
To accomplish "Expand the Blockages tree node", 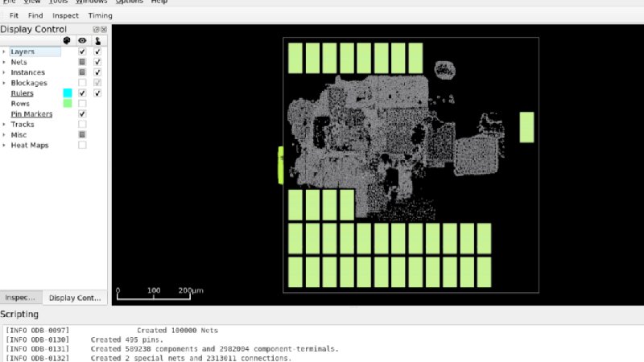I will (4, 83).
